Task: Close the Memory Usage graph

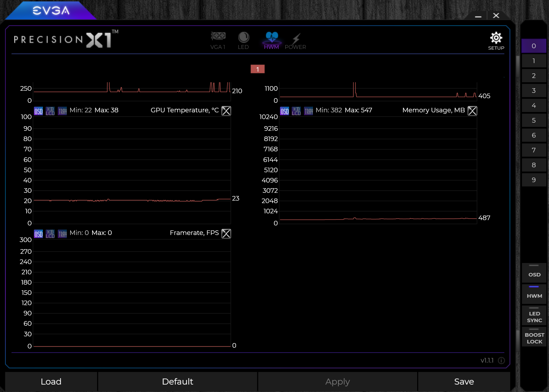Action: click(x=472, y=111)
